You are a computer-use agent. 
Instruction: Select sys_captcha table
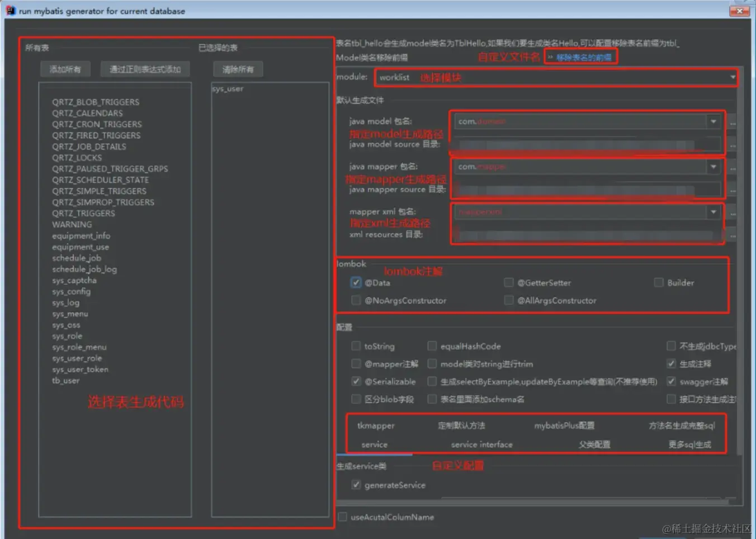click(74, 280)
